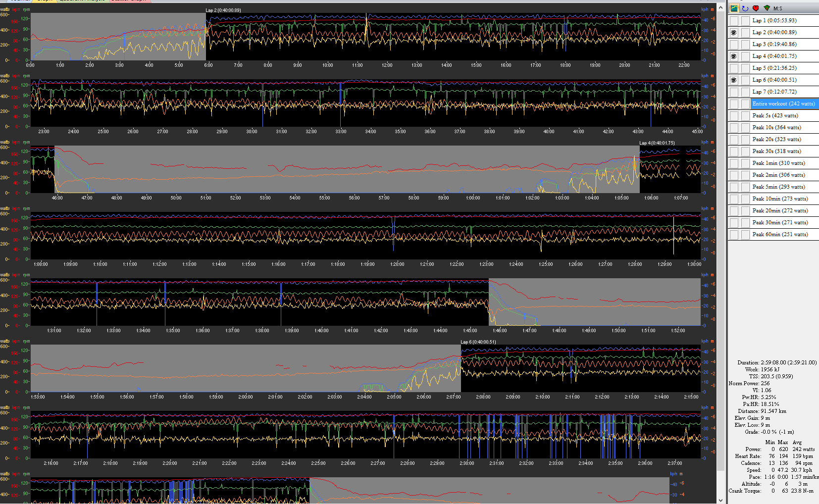The image size is (819, 504).
Task: Select the 'Lap 1 (0:05:53.93)' row
Action: tap(785, 20)
